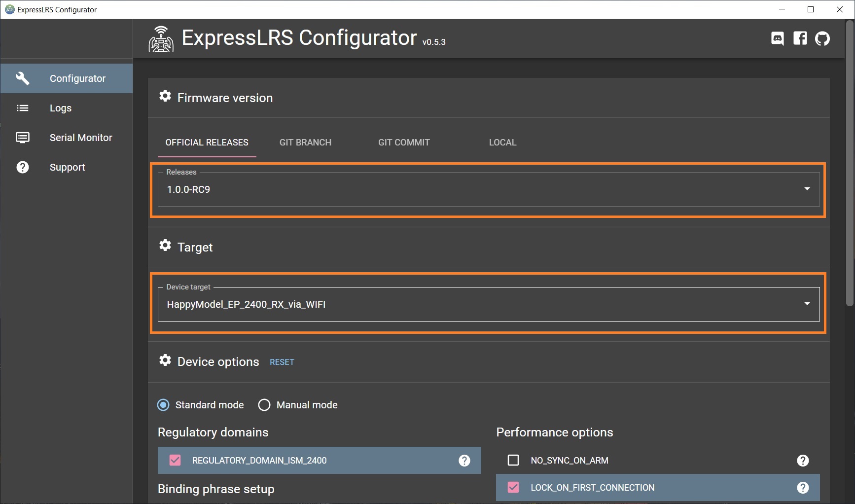Image resolution: width=855 pixels, height=504 pixels.
Task: Open the GitHub repository link
Action: [822, 38]
